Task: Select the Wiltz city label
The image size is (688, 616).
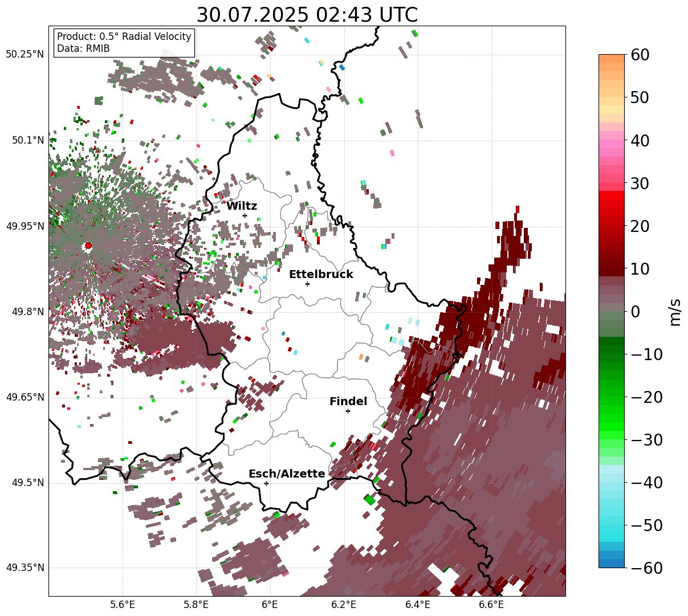Action: 242,206
